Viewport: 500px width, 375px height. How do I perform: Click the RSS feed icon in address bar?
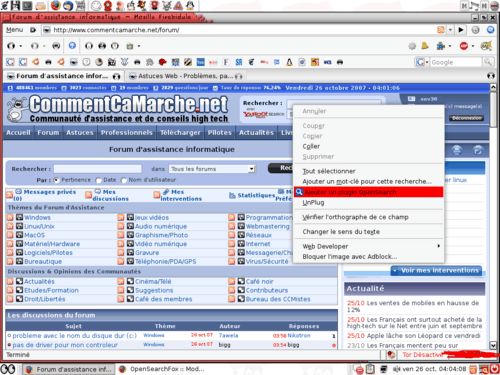pyautogui.click(x=441, y=30)
